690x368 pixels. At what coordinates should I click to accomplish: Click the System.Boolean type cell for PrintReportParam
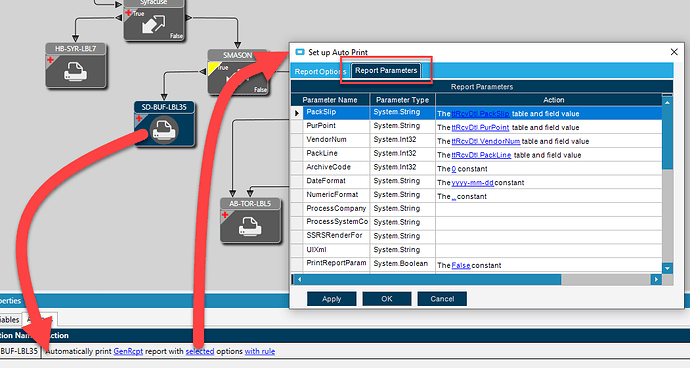(403, 264)
